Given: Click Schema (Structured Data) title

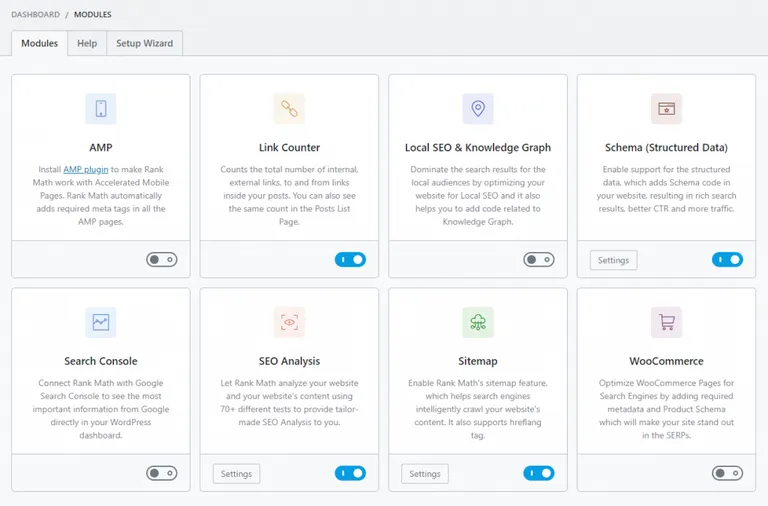Looking at the screenshot, I should click(667, 147).
